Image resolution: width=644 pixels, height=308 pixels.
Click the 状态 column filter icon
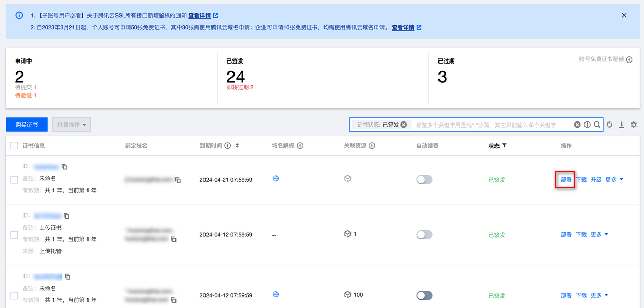[x=504, y=146]
